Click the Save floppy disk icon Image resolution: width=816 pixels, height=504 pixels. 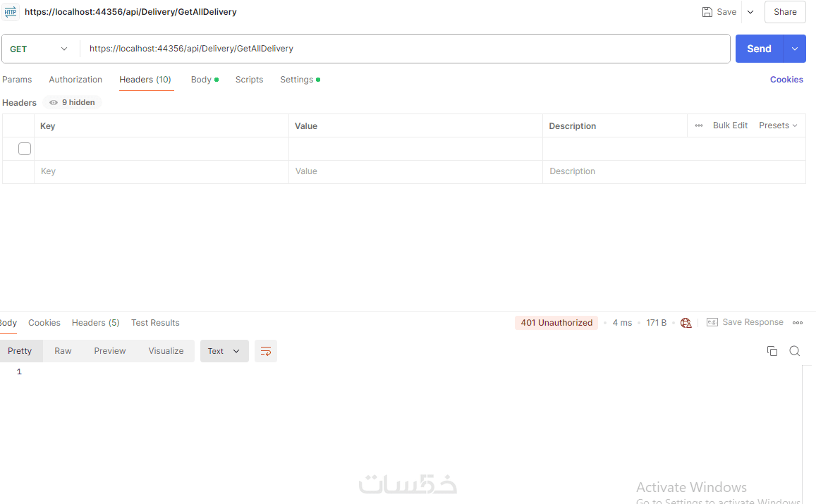(707, 12)
